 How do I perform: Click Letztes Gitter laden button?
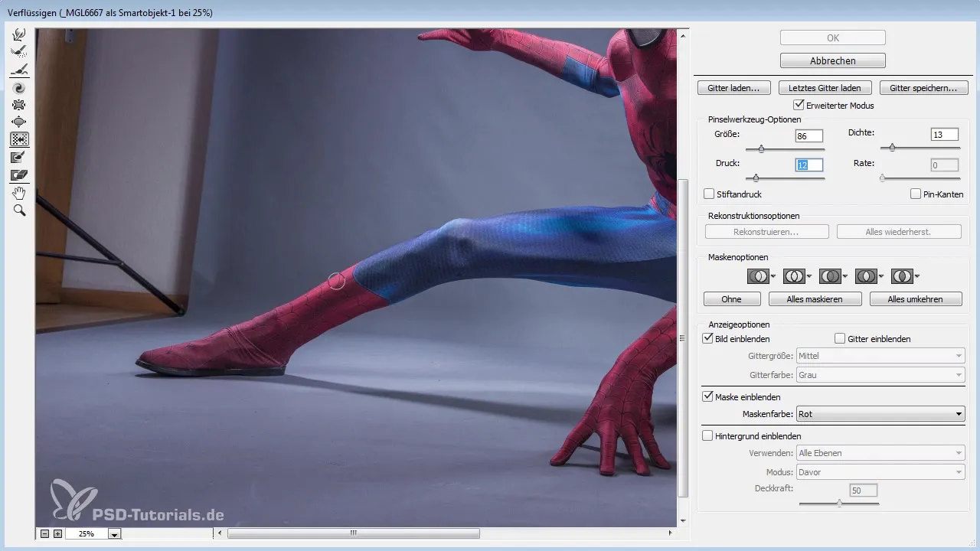[x=825, y=88]
